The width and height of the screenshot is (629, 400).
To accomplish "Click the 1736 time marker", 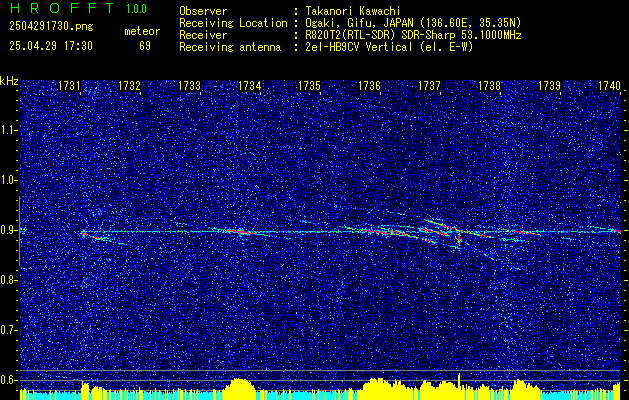I will coord(369,86).
